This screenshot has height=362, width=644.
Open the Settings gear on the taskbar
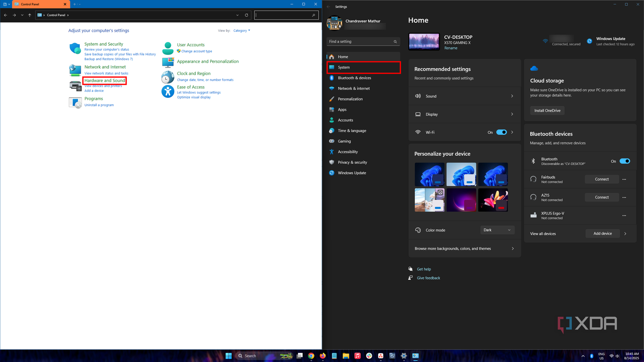tap(404, 356)
